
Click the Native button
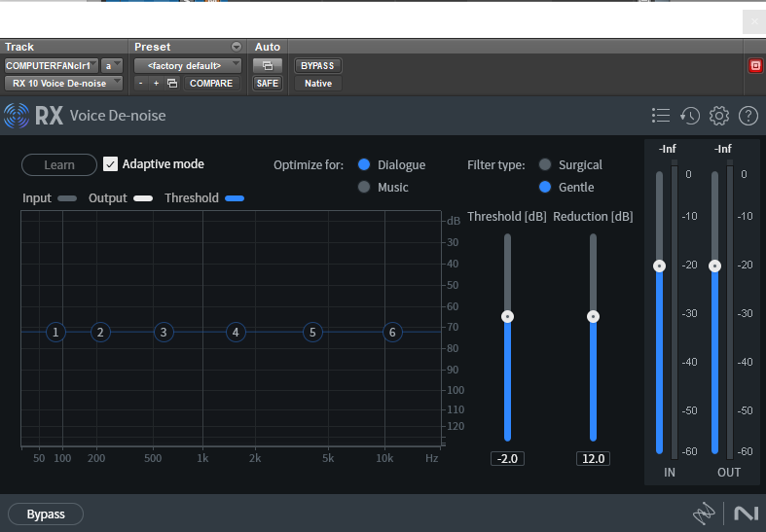click(x=318, y=84)
